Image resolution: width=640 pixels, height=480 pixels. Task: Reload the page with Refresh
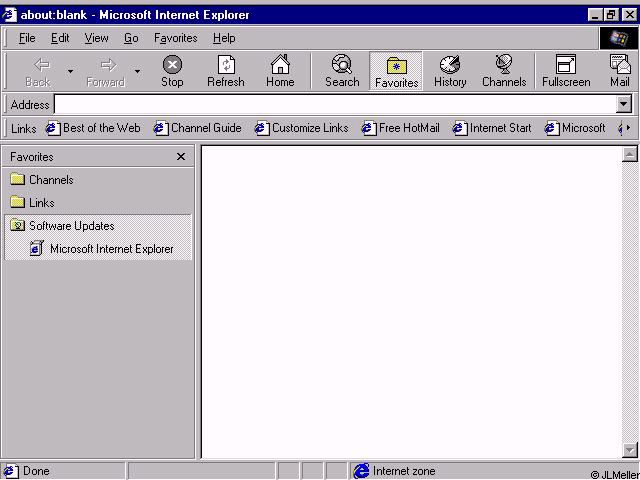click(x=226, y=71)
